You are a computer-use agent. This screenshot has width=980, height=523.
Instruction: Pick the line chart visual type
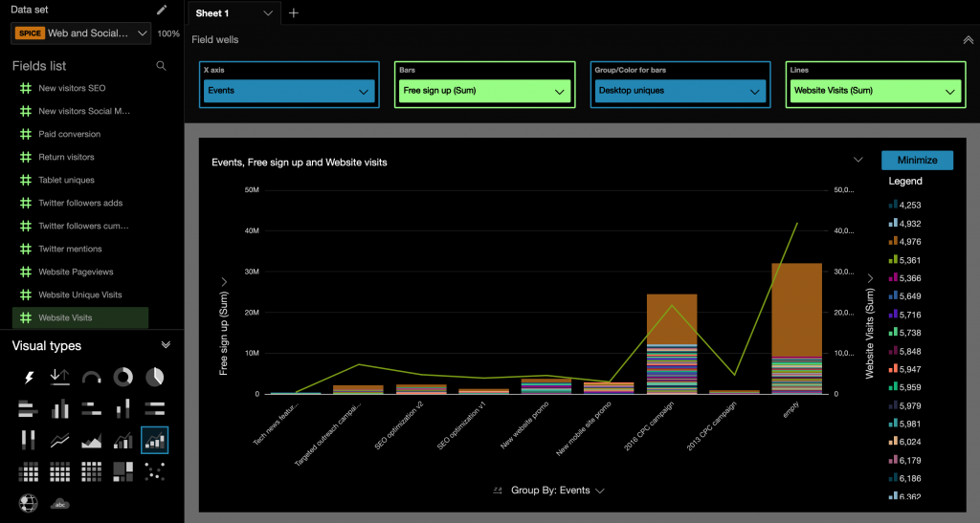(x=59, y=441)
